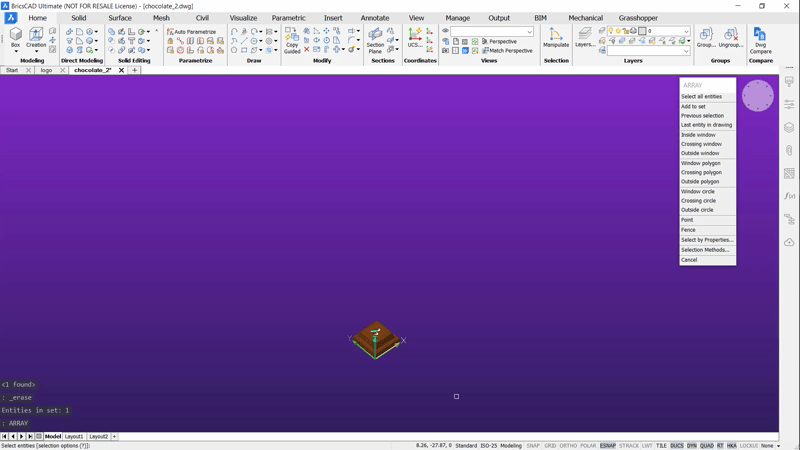Viewport: 800px width, 450px height.
Task: Open the attachment paperclip panel in right sidebar
Action: pyautogui.click(x=789, y=151)
